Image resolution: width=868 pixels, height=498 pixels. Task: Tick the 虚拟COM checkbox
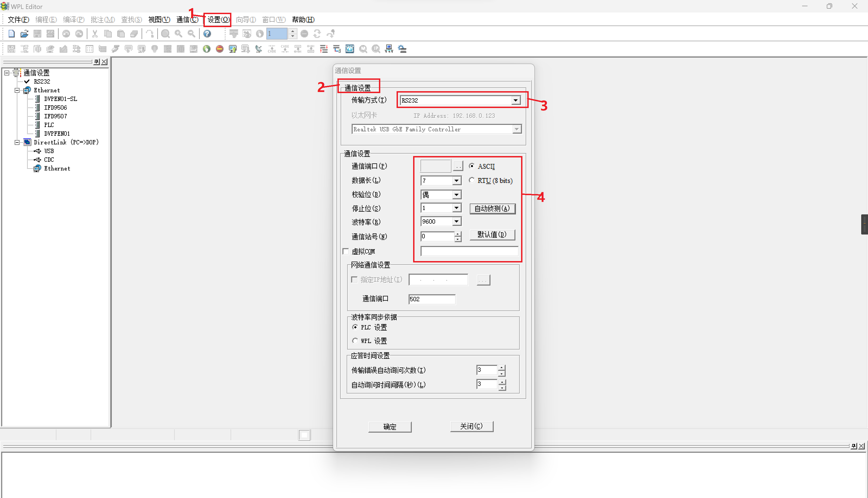click(346, 251)
